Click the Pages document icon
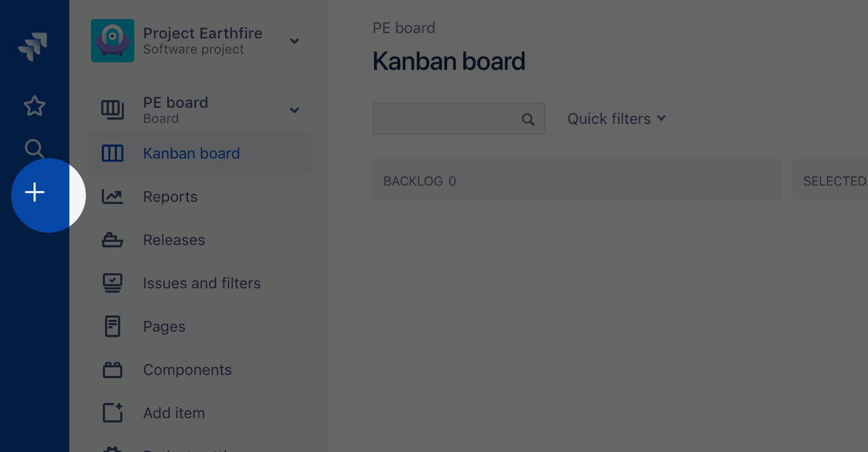 pyautogui.click(x=112, y=327)
